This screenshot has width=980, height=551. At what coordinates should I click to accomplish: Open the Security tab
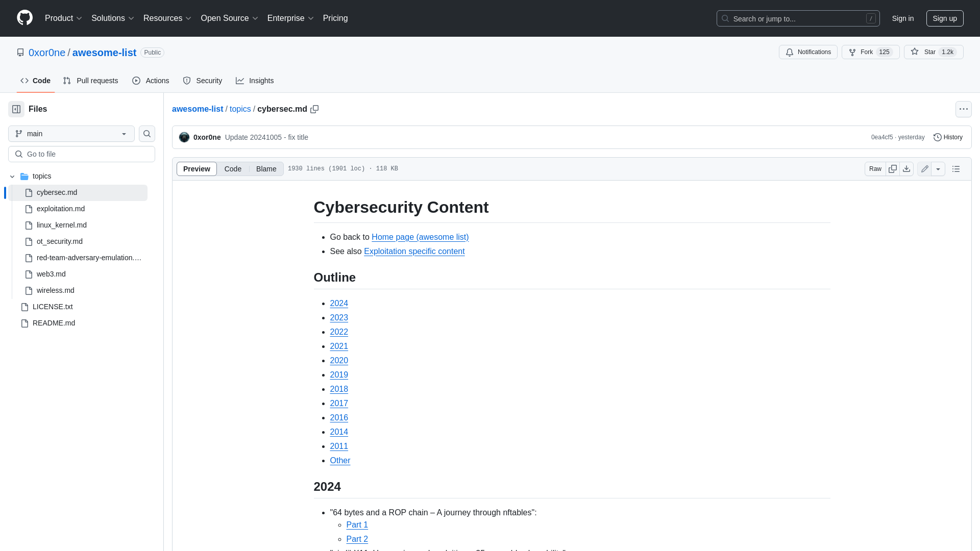pyautogui.click(x=203, y=81)
